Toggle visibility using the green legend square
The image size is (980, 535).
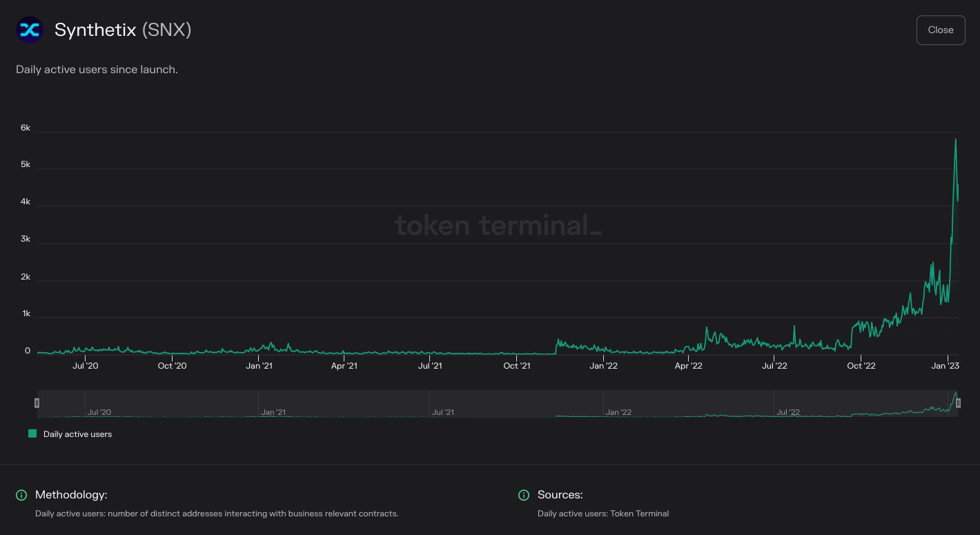click(x=32, y=434)
